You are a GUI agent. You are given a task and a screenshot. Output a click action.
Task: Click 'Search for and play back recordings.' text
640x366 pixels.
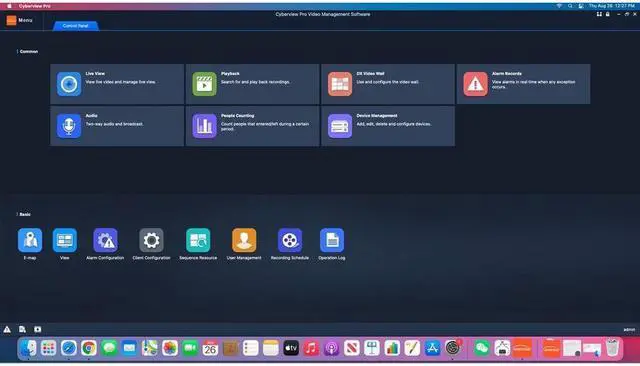256,82
